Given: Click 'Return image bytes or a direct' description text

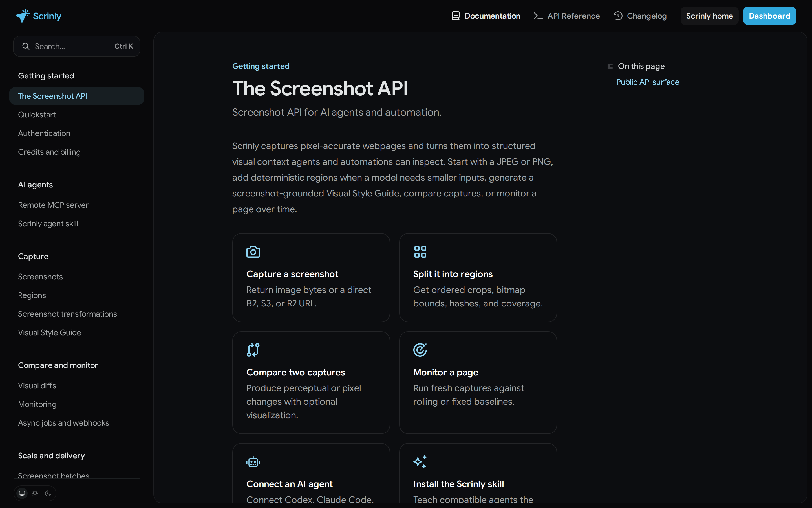Looking at the screenshot, I should tap(309, 290).
